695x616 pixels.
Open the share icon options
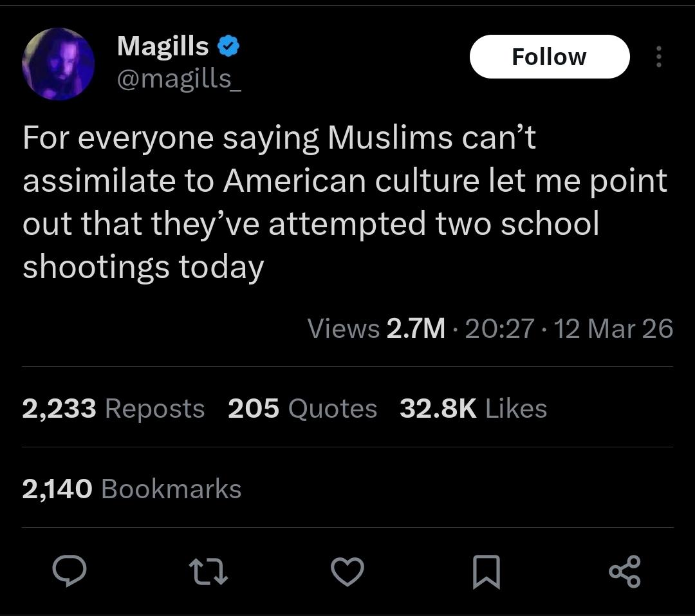click(624, 571)
